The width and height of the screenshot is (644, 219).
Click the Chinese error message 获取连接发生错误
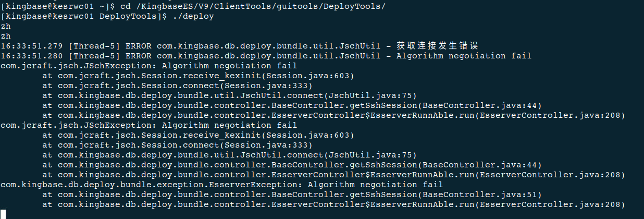tap(437, 46)
